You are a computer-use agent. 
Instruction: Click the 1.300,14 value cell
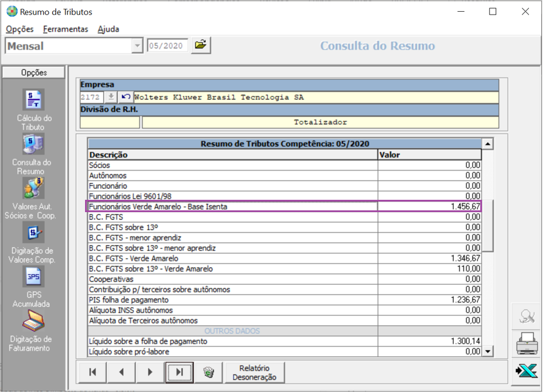tap(429, 342)
